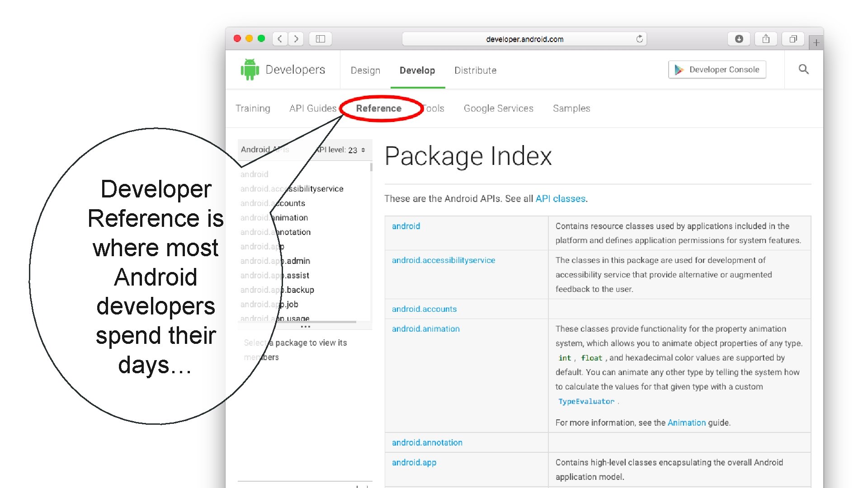
Task: Switch to the Design tab
Action: (365, 70)
